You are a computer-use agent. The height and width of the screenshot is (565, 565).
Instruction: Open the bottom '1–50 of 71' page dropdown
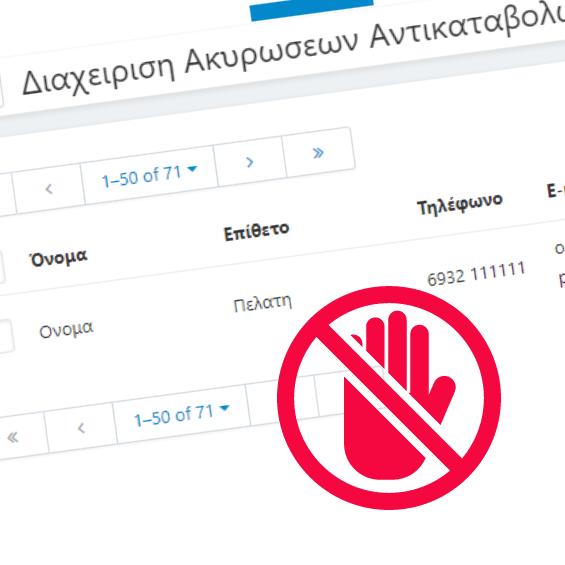point(181,414)
